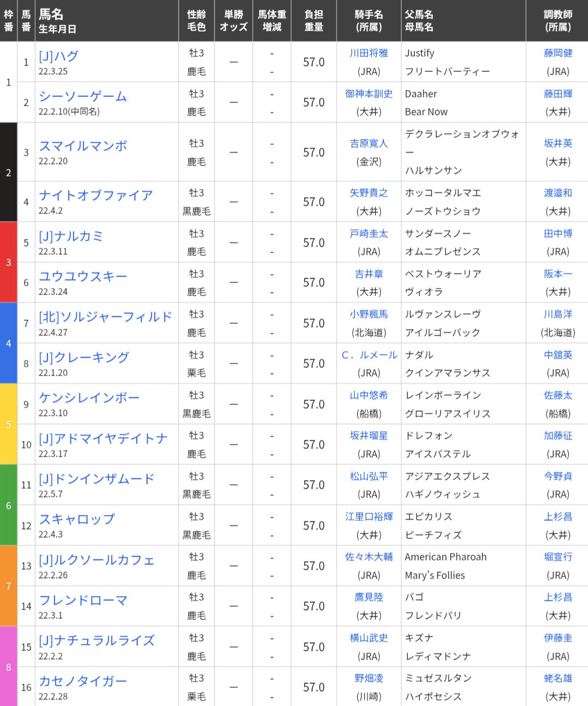Open the horse page for シーソーゲーム

coord(83,96)
